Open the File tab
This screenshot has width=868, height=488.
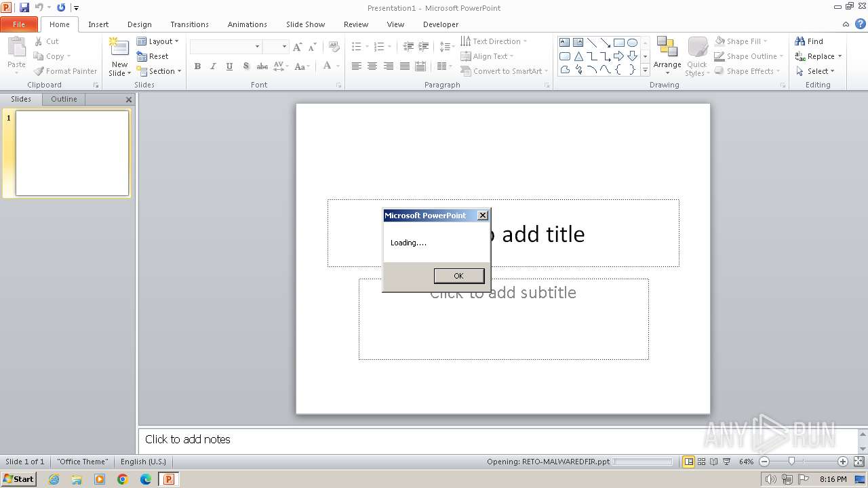[19, 24]
